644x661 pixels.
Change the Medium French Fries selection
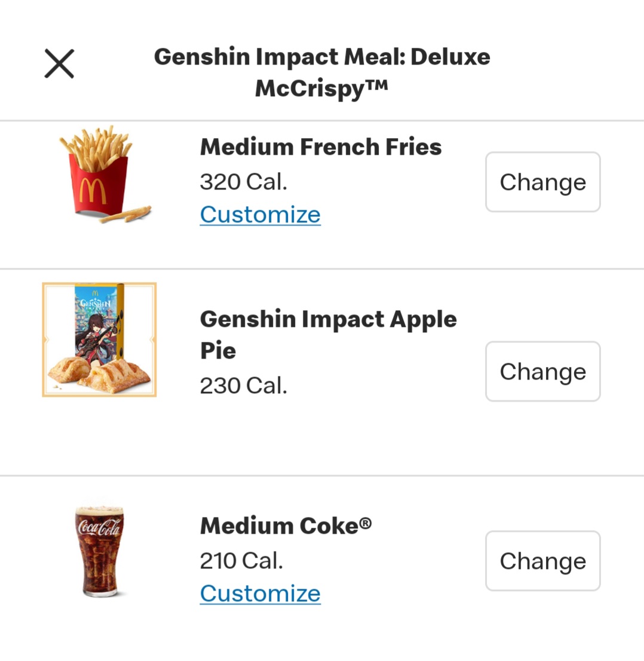pos(542,182)
